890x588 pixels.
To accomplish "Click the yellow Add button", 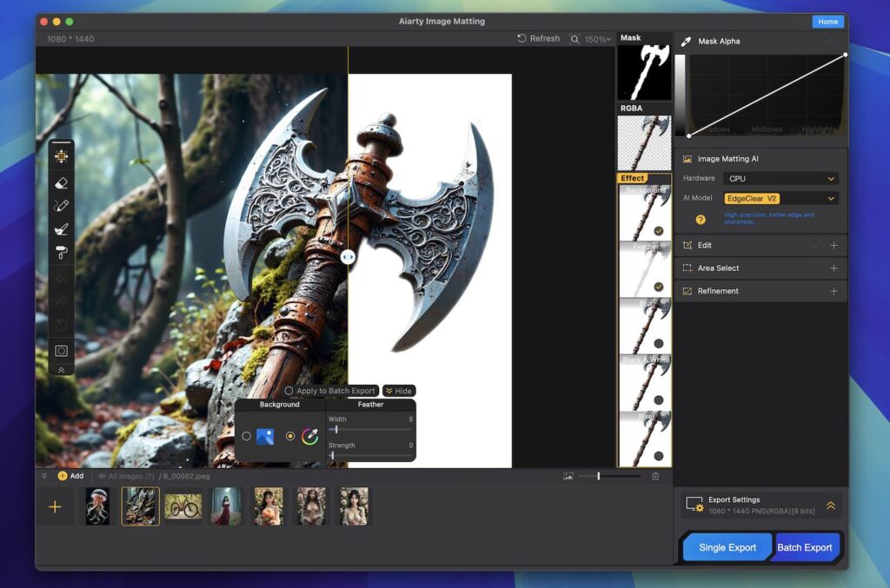I will (70, 476).
